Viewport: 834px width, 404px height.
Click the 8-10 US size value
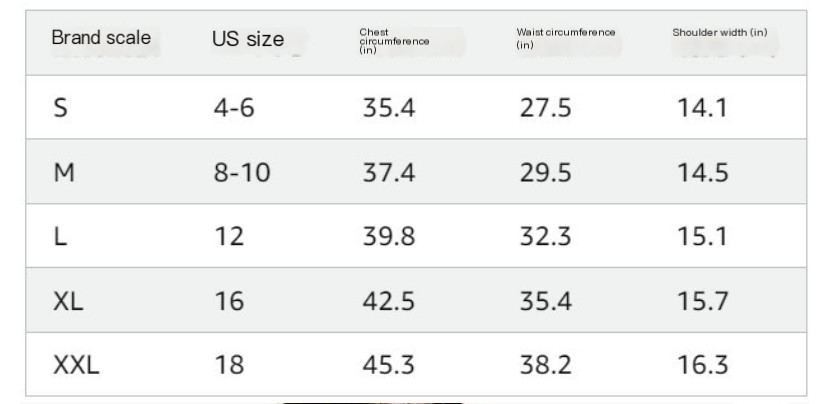[x=242, y=173]
